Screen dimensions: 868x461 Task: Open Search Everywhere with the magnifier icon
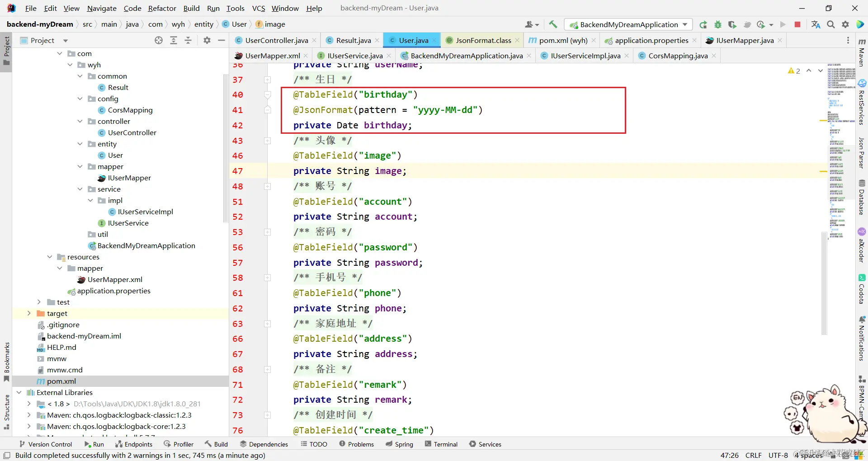pos(831,24)
